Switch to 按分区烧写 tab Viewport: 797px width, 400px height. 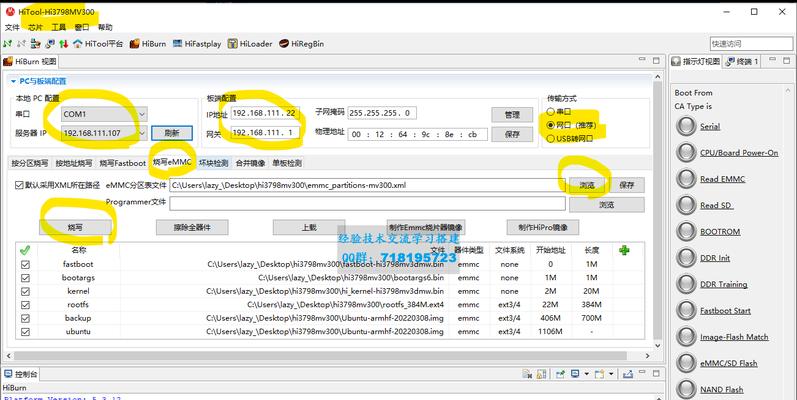(x=30, y=163)
